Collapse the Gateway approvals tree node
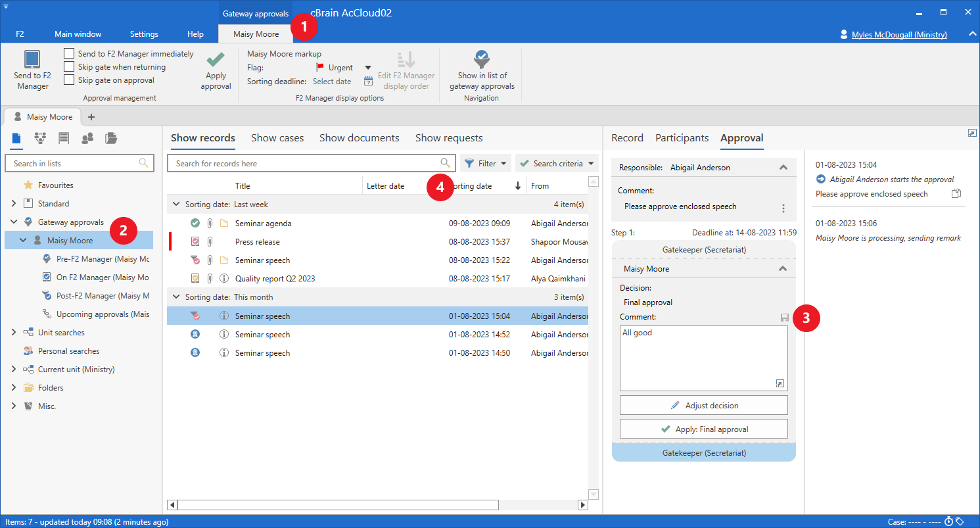Image resolution: width=980 pixels, height=528 pixels. tap(14, 222)
